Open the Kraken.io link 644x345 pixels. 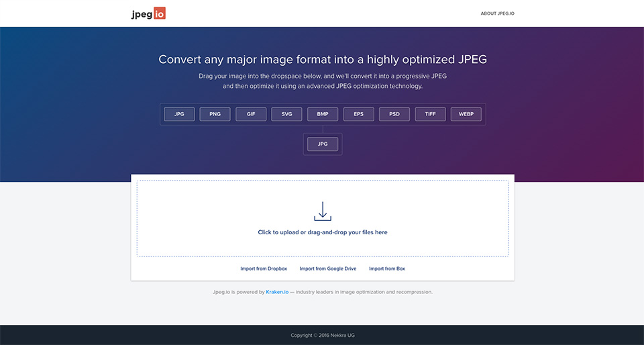[277, 293]
